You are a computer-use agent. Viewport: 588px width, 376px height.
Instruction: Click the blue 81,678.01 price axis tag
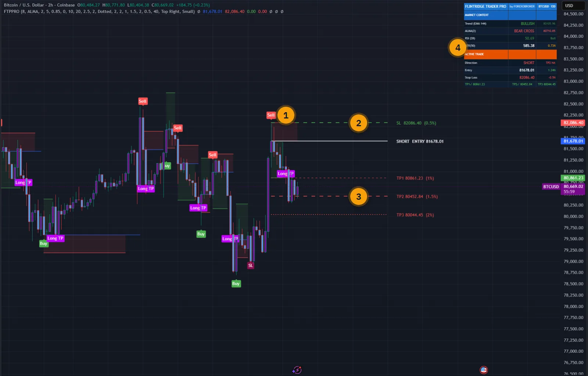[573, 141]
